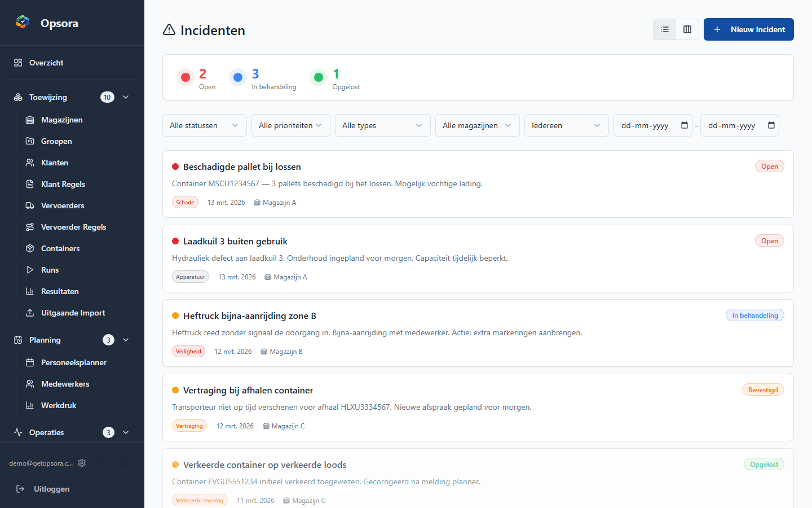The image size is (812, 508).
Task: Switch to kanban column view
Action: pos(687,29)
